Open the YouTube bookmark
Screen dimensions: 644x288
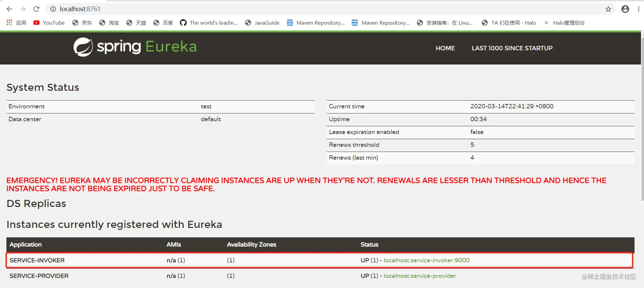click(x=49, y=23)
